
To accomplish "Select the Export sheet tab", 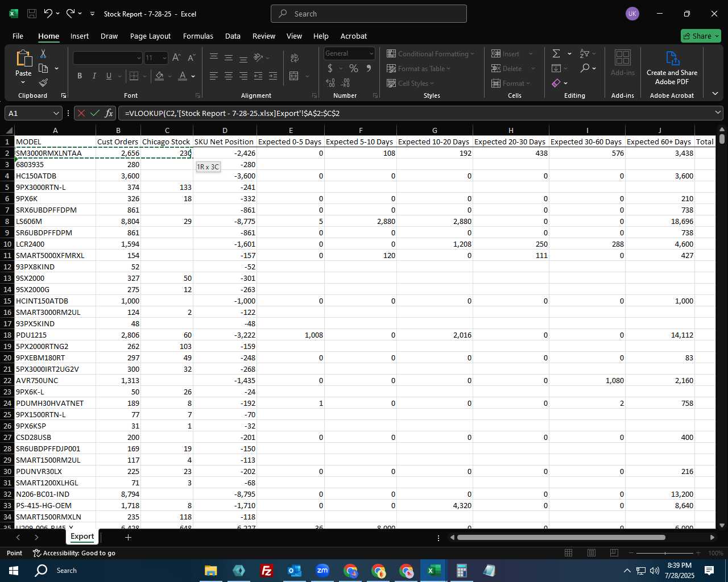I will point(82,536).
